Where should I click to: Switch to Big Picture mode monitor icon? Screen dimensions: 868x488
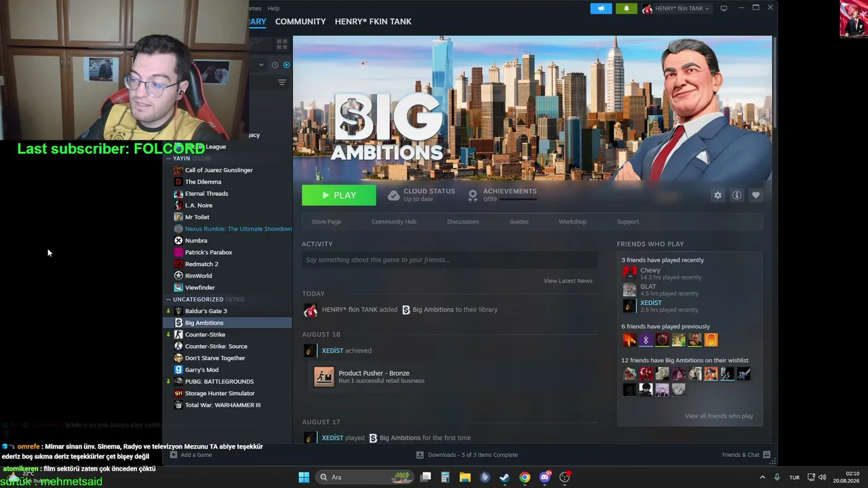coord(724,8)
